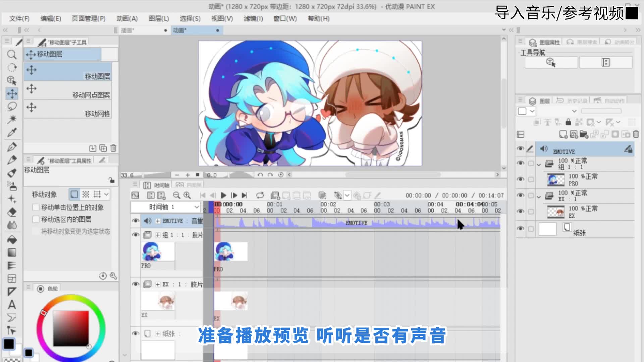This screenshot has width=644, height=362.
Task: Hide the 纸张 layer in layer panel
Action: [x=521, y=229]
